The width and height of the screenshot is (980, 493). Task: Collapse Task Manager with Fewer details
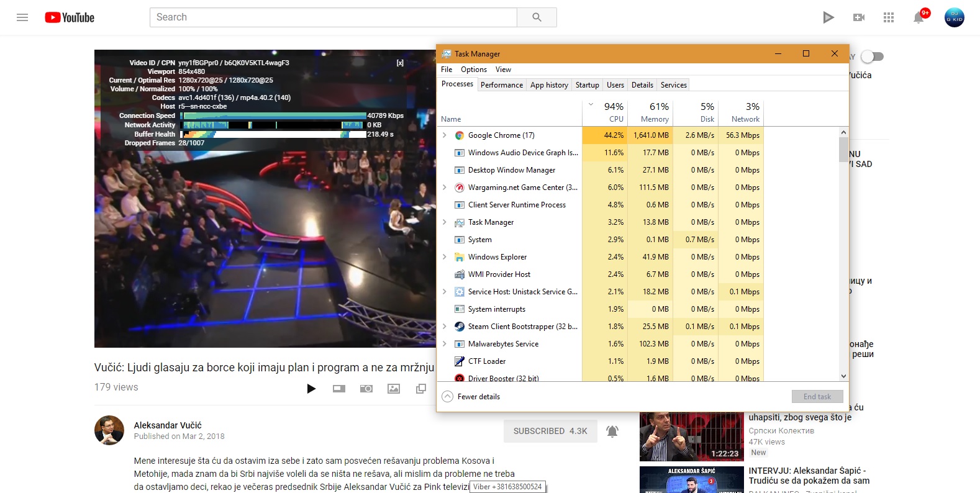[x=471, y=397]
